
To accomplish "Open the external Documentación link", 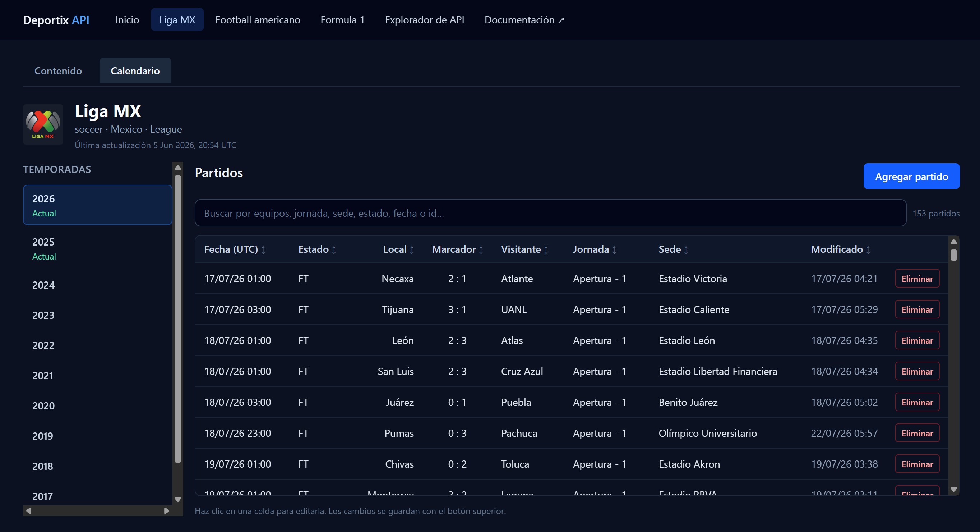I will [524, 20].
